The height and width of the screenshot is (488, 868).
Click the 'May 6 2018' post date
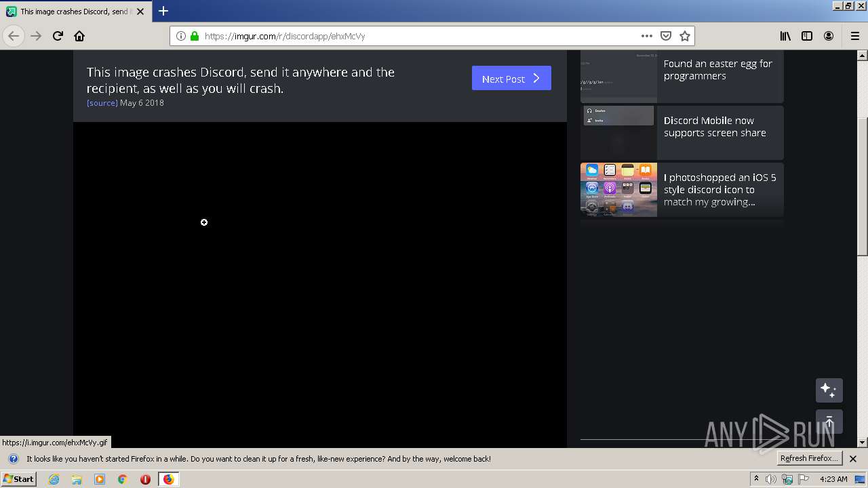point(142,103)
